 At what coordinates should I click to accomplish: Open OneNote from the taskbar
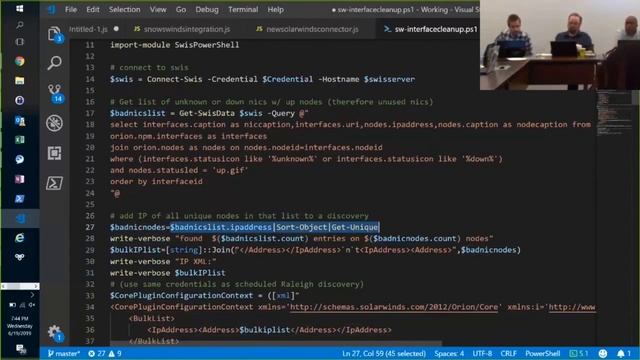19,179
